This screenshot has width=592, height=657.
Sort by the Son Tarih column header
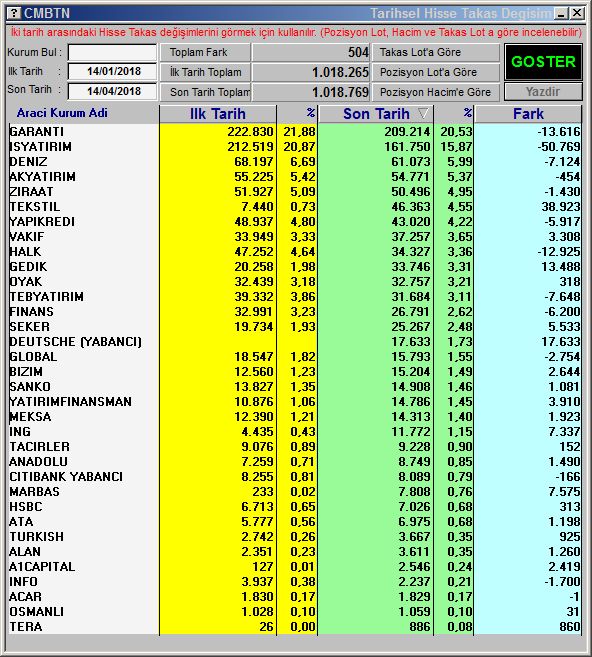coord(376,114)
